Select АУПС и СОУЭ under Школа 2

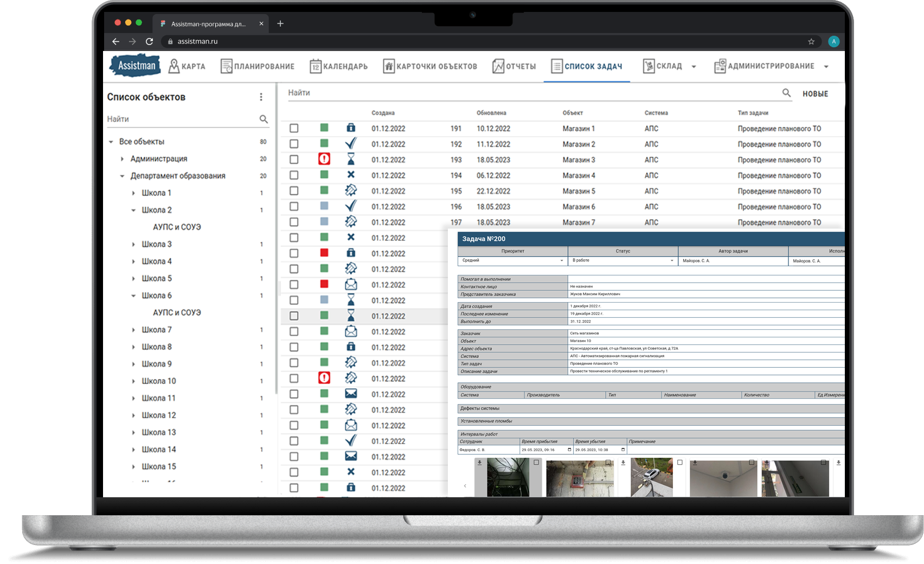(177, 227)
